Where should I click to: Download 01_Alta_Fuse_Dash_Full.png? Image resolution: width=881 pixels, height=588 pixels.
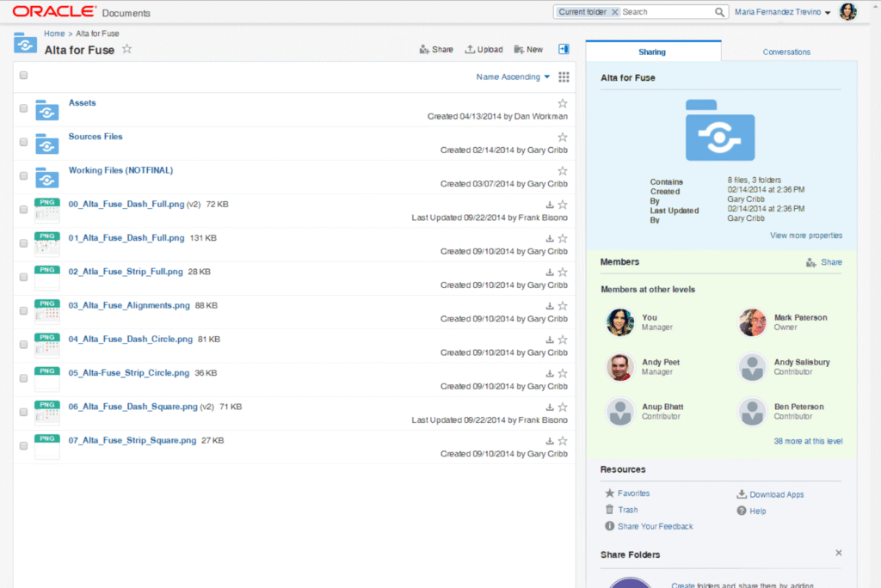(x=550, y=239)
